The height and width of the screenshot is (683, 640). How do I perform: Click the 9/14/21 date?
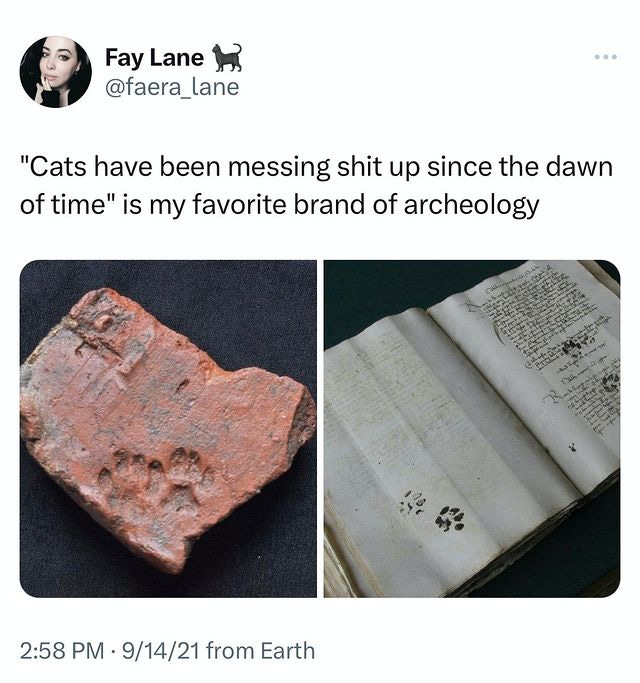coord(161,651)
